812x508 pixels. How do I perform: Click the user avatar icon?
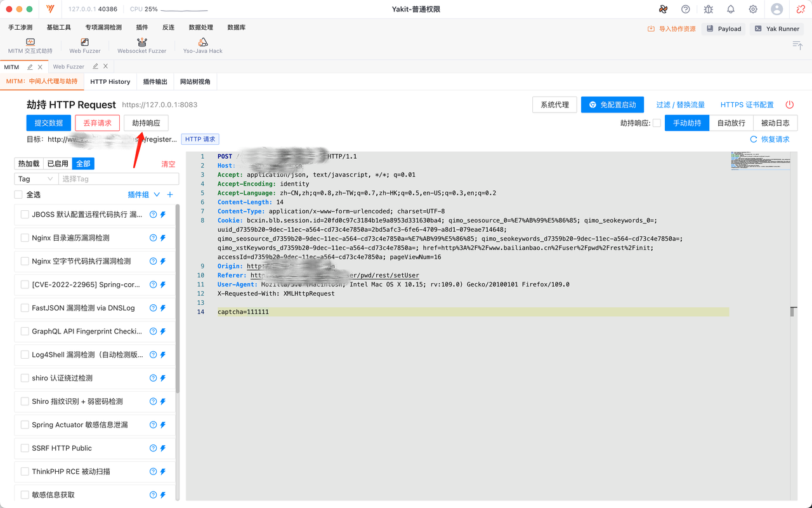click(777, 9)
